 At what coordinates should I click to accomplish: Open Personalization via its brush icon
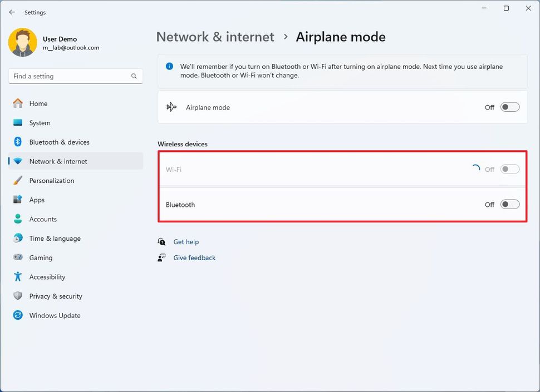[17, 180]
